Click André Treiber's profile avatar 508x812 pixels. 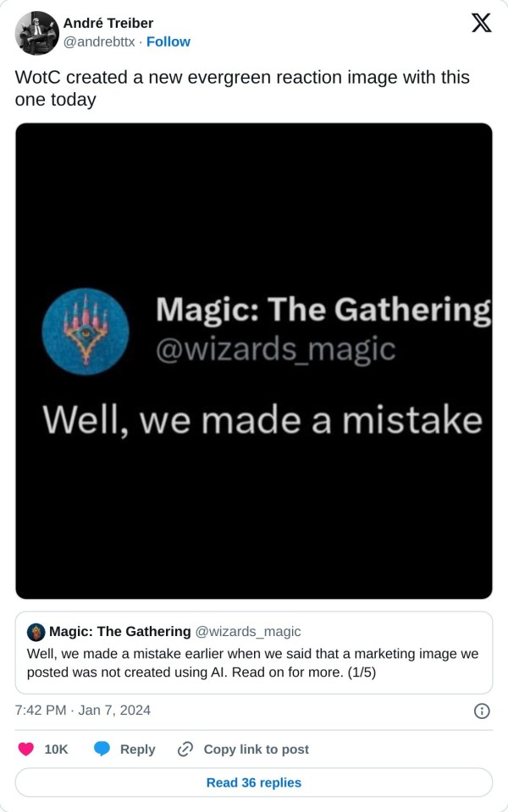36,33
